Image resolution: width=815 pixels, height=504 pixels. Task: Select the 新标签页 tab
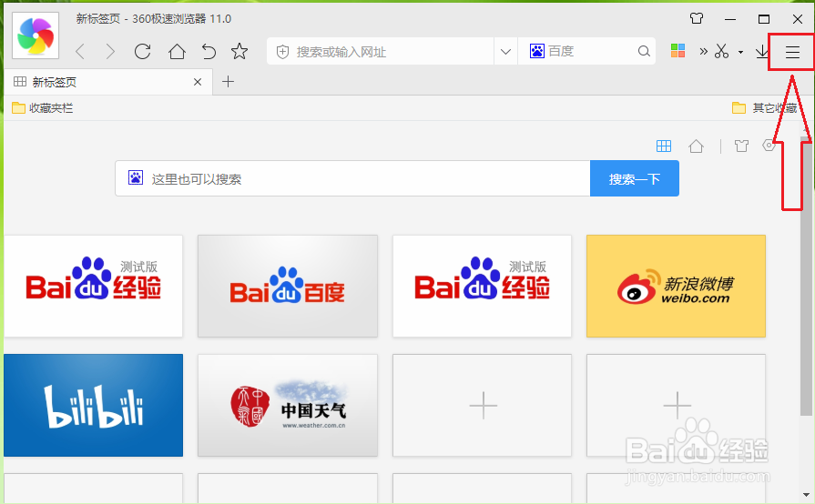click(108, 82)
